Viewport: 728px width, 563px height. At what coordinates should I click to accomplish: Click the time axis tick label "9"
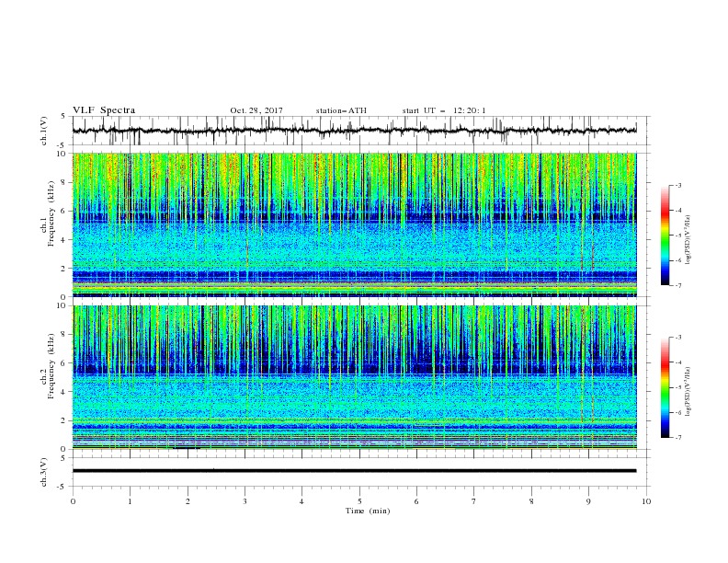(x=588, y=501)
